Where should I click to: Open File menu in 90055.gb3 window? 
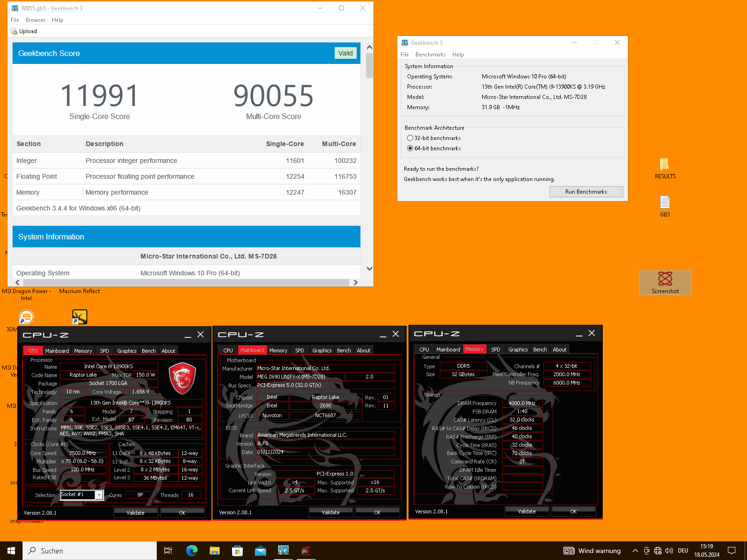point(15,20)
